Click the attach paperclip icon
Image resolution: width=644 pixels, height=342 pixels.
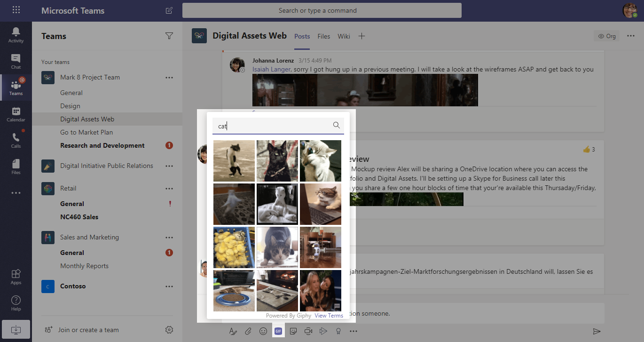pyautogui.click(x=248, y=331)
